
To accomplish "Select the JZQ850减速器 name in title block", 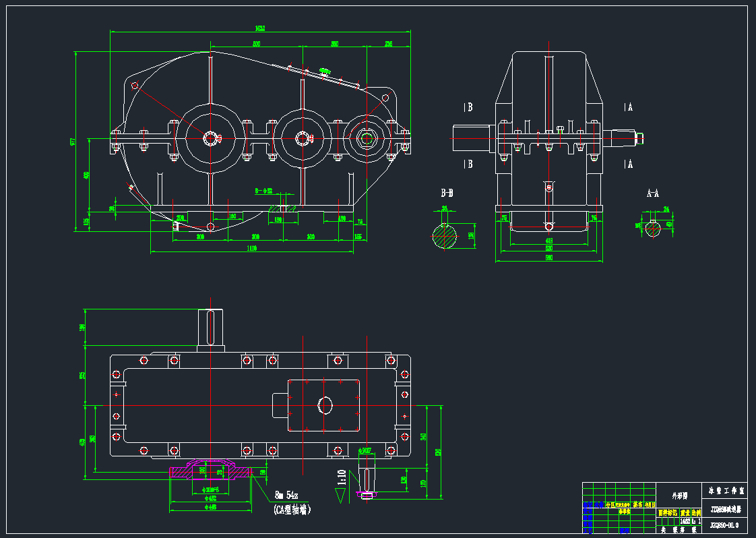I will [x=724, y=509].
